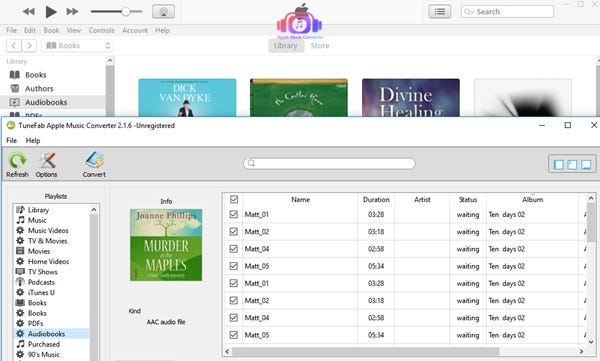The image size is (600, 361).
Task: Uncheck the first Matt_02 row checkbox
Action: pyautogui.click(x=234, y=232)
